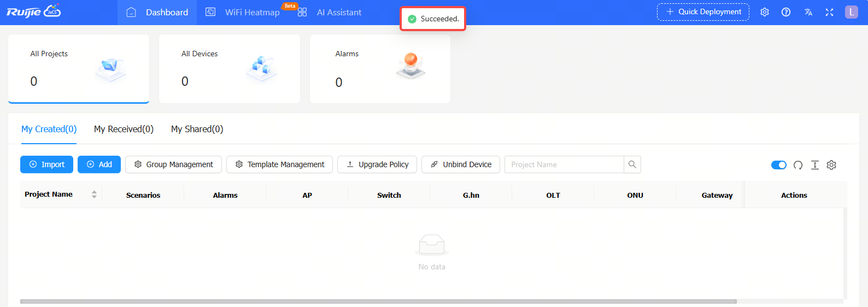Focus the Project Name search field
This screenshot has width=868, height=307.
564,164
